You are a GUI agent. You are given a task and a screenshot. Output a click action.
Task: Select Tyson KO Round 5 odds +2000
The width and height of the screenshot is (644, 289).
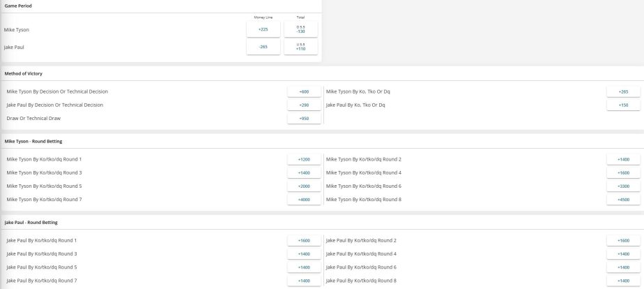[304, 186]
